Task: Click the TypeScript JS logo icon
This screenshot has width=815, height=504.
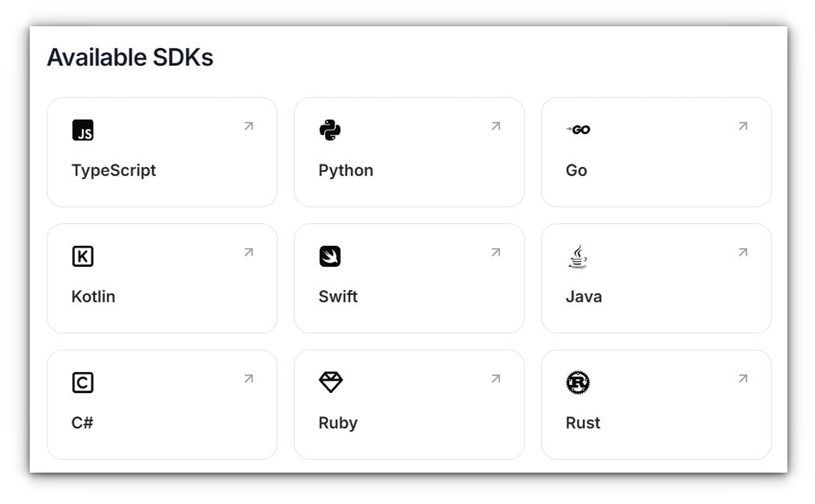Action: click(83, 131)
